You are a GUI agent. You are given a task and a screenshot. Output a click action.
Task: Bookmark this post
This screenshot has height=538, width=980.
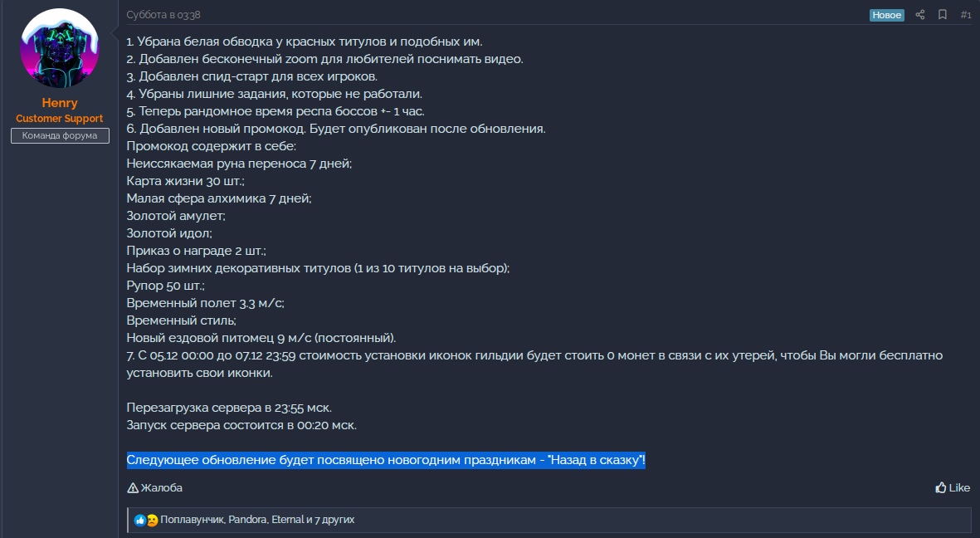[x=943, y=15]
